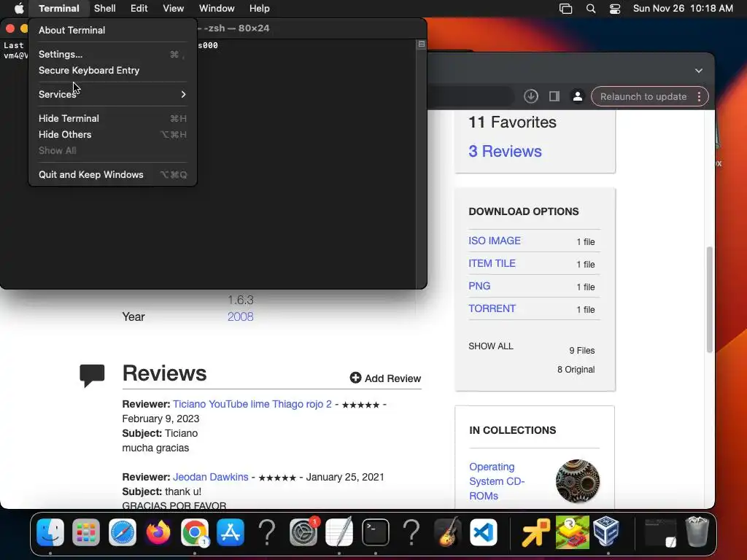This screenshot has height=560, width=747.
Task: Download the ISO IMAGE option
Action: click(495, 241)
